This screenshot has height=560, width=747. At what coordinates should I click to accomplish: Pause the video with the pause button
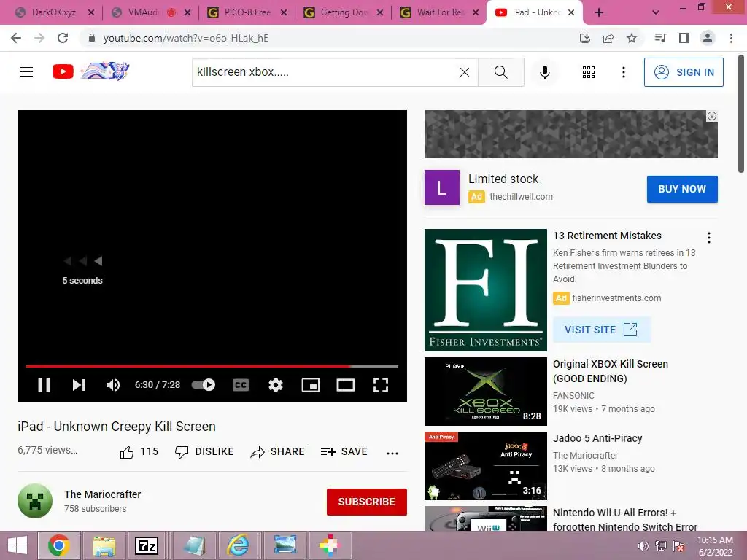(x=44, y=385)
